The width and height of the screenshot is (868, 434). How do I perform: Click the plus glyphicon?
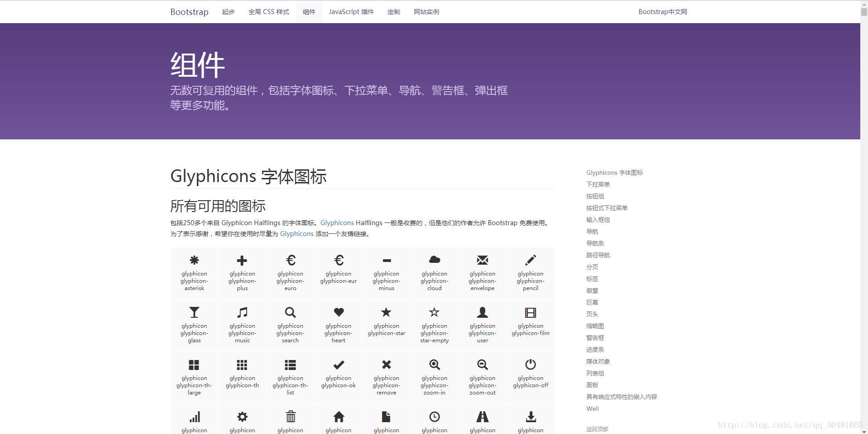coord(242,260)
